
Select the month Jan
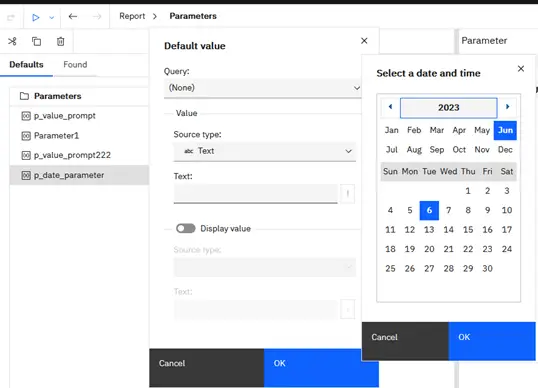tap(391, 130)
